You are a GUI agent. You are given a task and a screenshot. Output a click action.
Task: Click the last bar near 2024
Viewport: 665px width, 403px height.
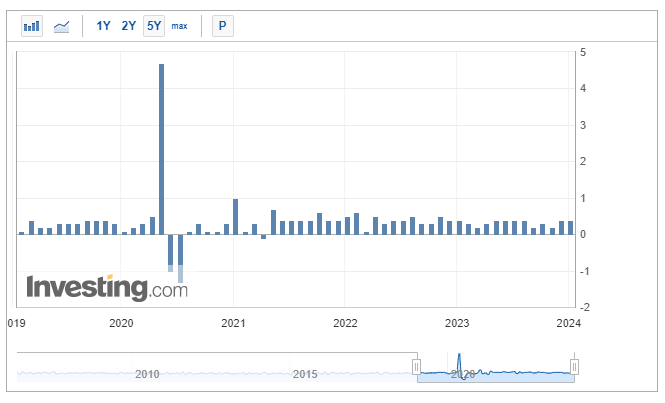pyautogui.click(x=570, y=228)
